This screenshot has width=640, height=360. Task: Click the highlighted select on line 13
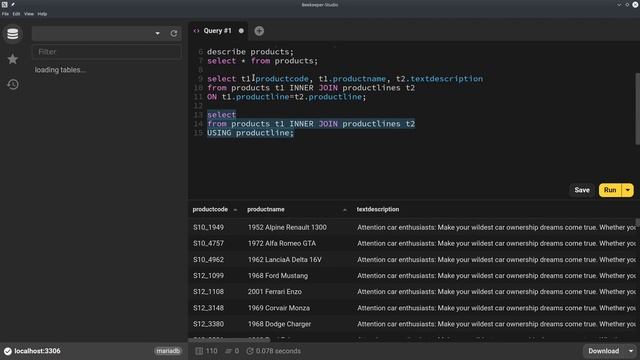221,115
